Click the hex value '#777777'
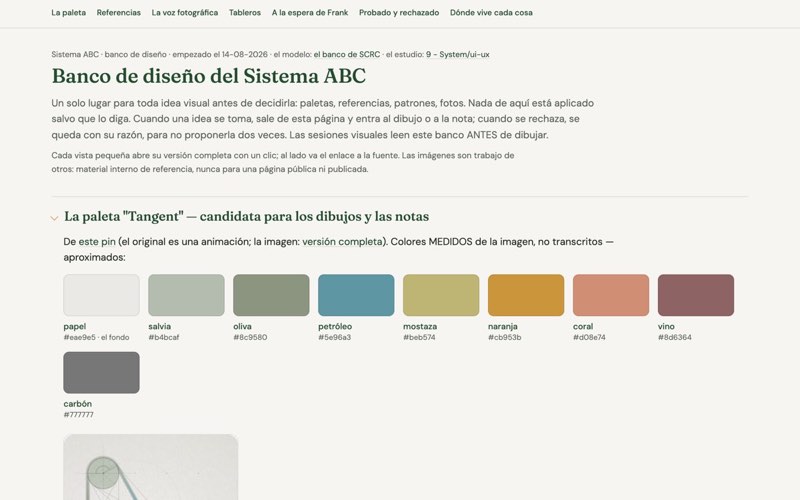 pos(79,415)
